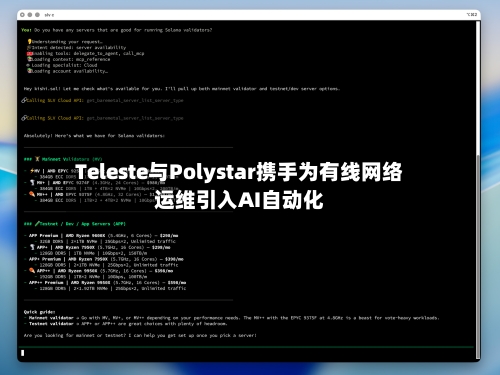Click the 'Testnet / Dev / App Servers (APP)' heading
The height and width of the screenshot is (375, 500).
point(75,224)
